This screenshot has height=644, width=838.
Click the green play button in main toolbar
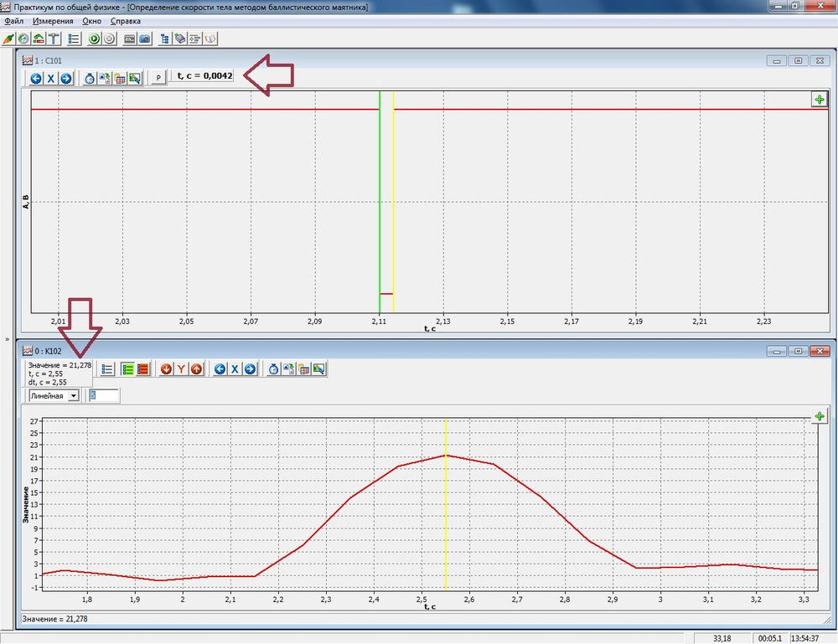pos(94,39)
